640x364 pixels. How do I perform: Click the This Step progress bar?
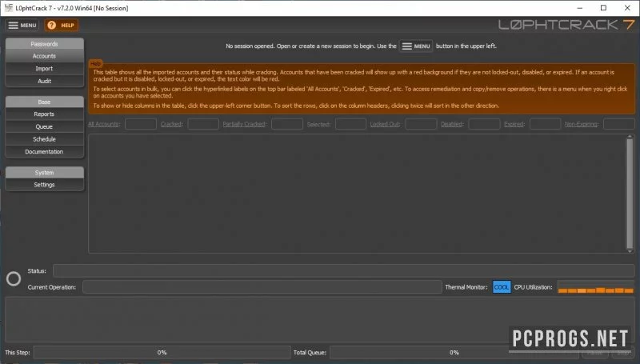pos(162,352)
